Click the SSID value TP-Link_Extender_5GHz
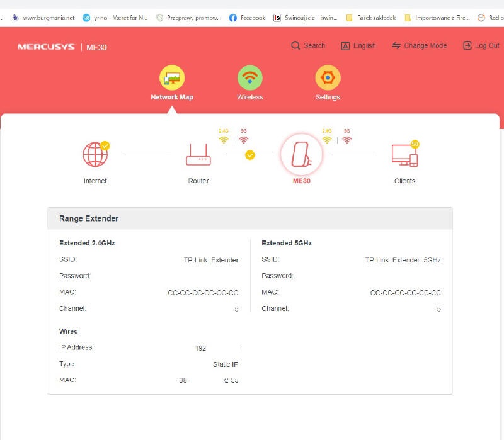Viewport: 504px width, 440px height. 403,260
